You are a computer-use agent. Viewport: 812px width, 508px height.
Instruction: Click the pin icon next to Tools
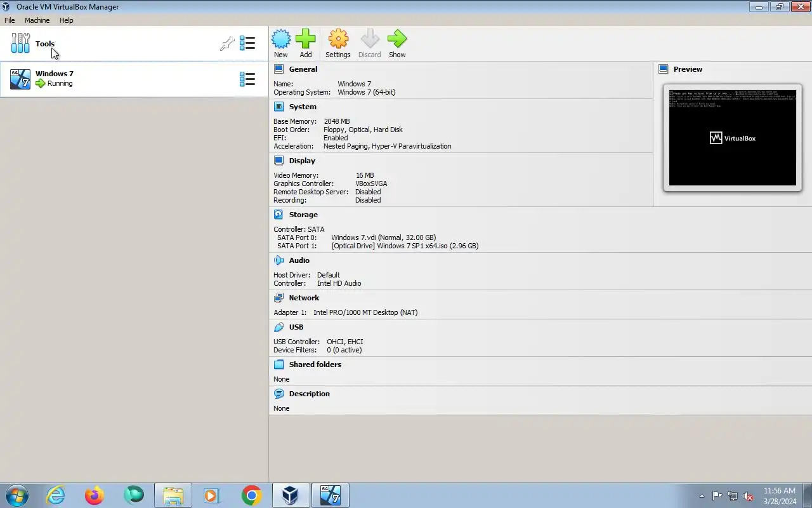pyautogui.click(x=227, y=43)
